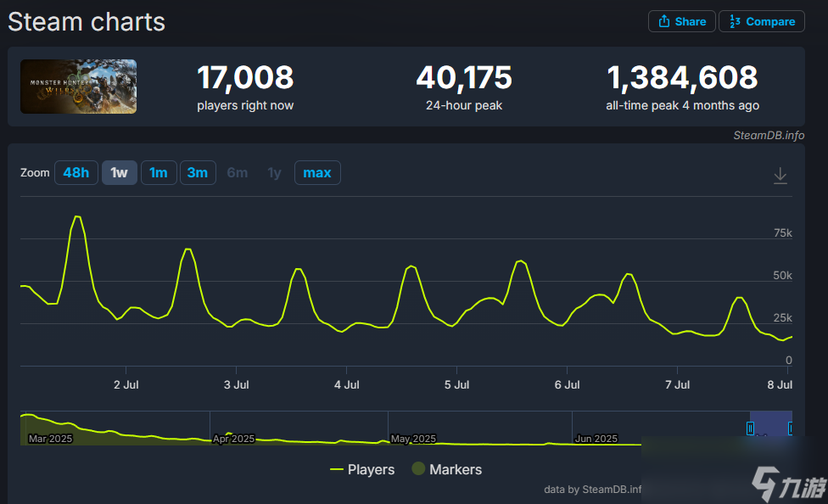The image size is (828, 504).
Task: Click the Jun 2025 label in navigator
Action: (x=596, y=439)
